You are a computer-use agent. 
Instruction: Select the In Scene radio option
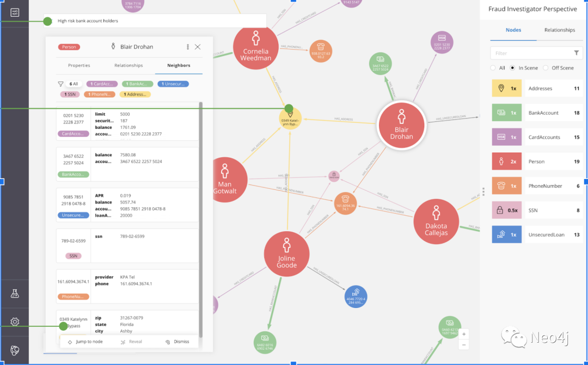(x=512, y=68)
